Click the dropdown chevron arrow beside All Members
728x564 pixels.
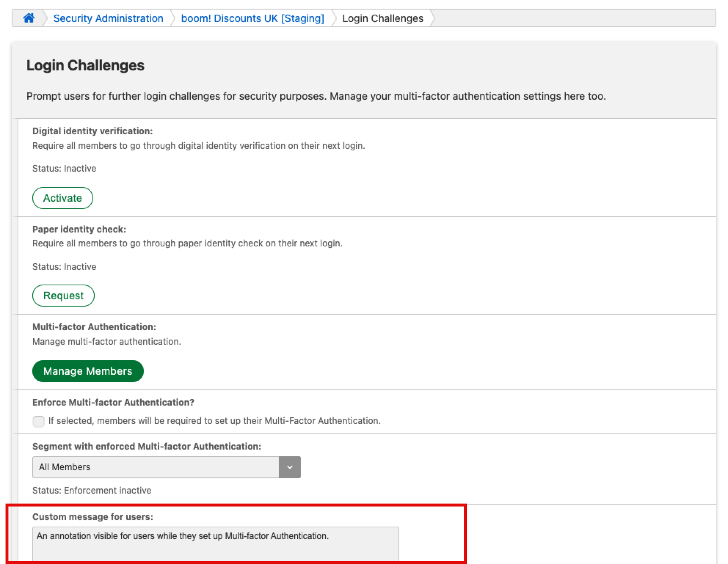tap(290, 467)
